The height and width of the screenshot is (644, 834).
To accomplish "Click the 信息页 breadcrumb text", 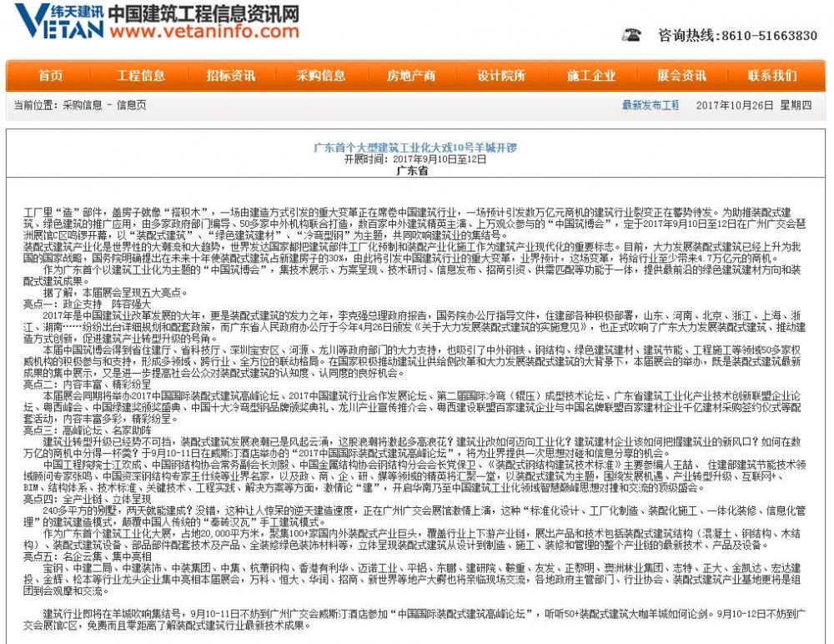I will tap(131, 105).
